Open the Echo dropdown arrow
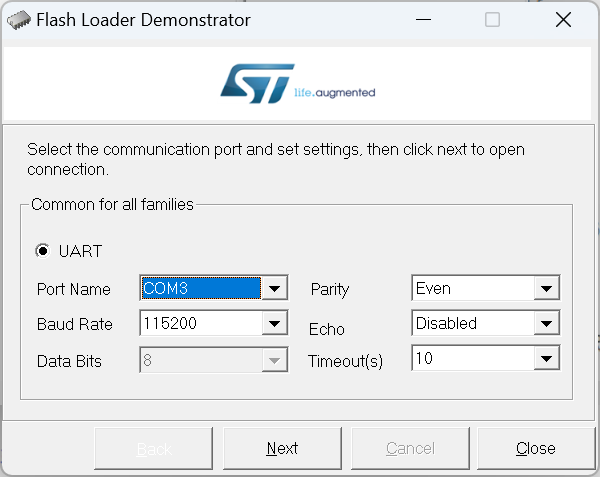Image resolution: width=603 pixels, height=480 pixels. coord(546,324)
